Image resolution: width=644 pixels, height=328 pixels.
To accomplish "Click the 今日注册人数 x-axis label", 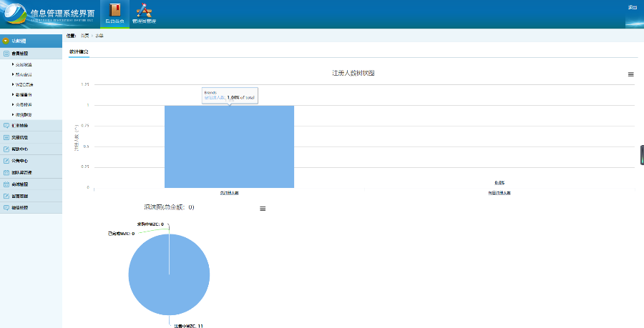I will click(x=499, y=193).
